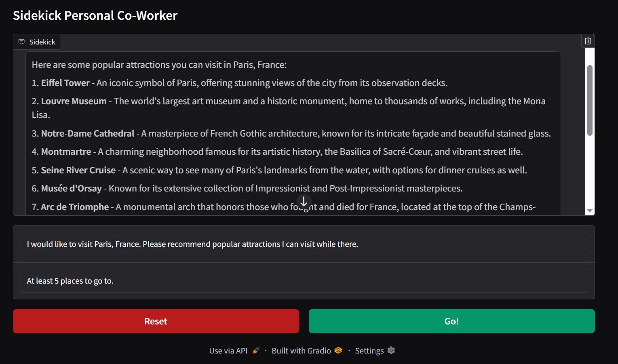Click the orange Gradio logo icon
618x364 pixels.
coord(338,351)
